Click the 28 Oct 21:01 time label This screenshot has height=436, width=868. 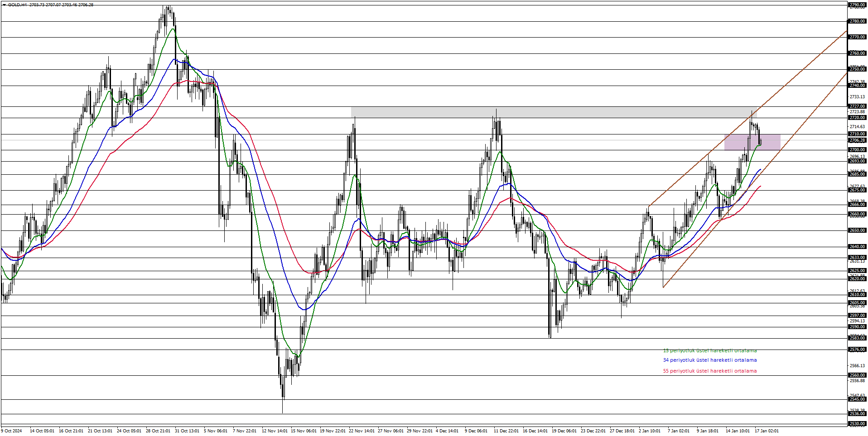click(158, 431)
